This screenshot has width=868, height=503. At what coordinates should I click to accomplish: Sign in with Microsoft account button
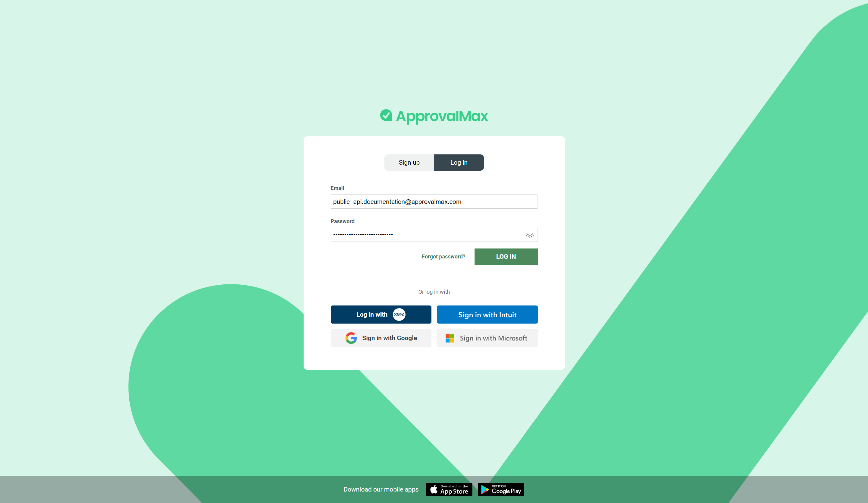click(487, 338)
